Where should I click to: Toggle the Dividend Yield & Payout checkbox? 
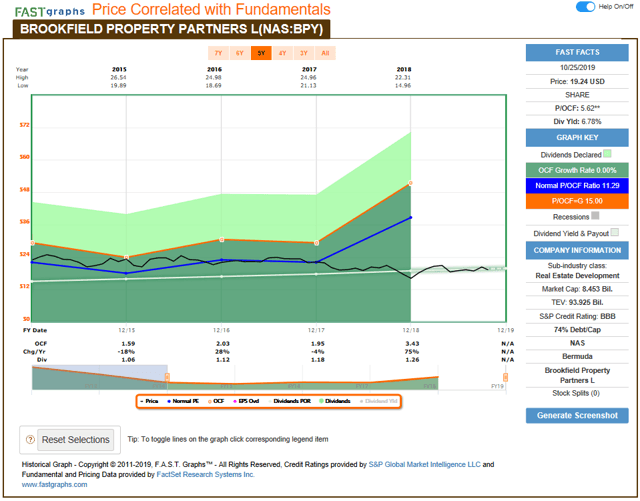[615, 232]
